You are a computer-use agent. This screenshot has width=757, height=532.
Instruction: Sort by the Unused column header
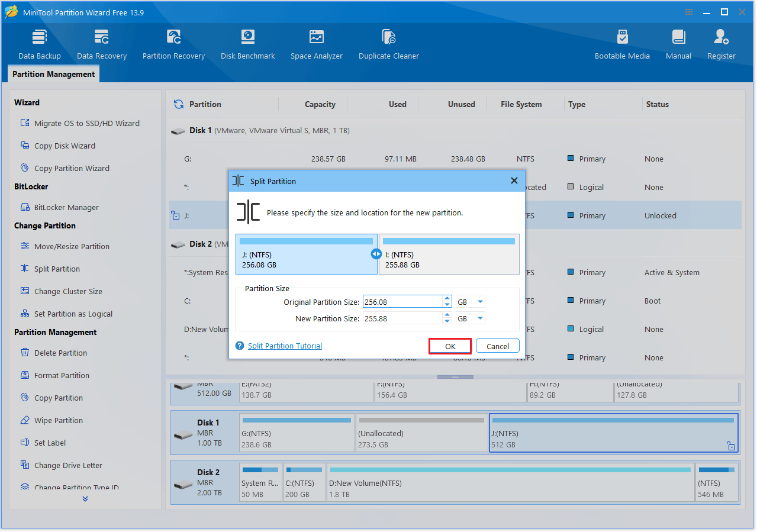pyautogui.click(x=462, y=104)
